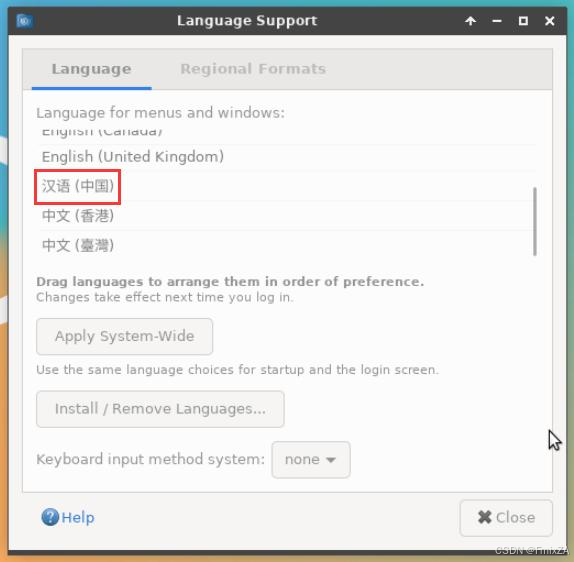Viewport: 574px width, 562px height.
Task: Select 汉语 (中国) language entry
Action: click(x=287, y=186)
